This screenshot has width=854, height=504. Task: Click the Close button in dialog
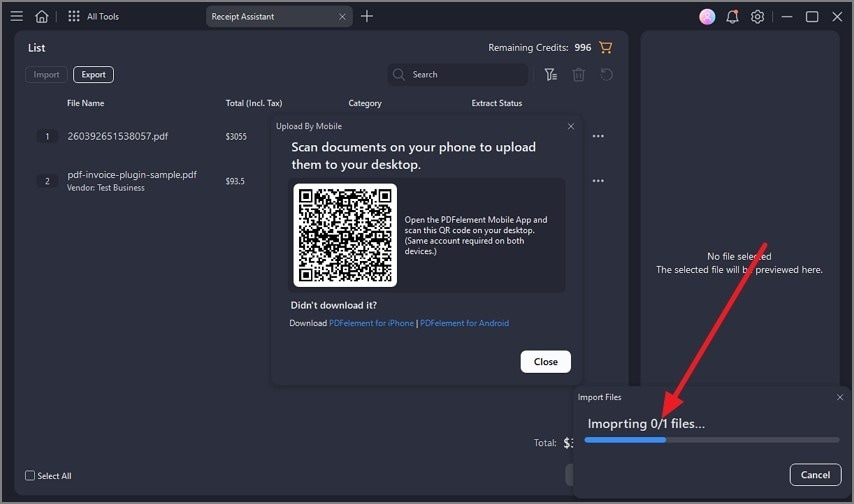[545, 362]
